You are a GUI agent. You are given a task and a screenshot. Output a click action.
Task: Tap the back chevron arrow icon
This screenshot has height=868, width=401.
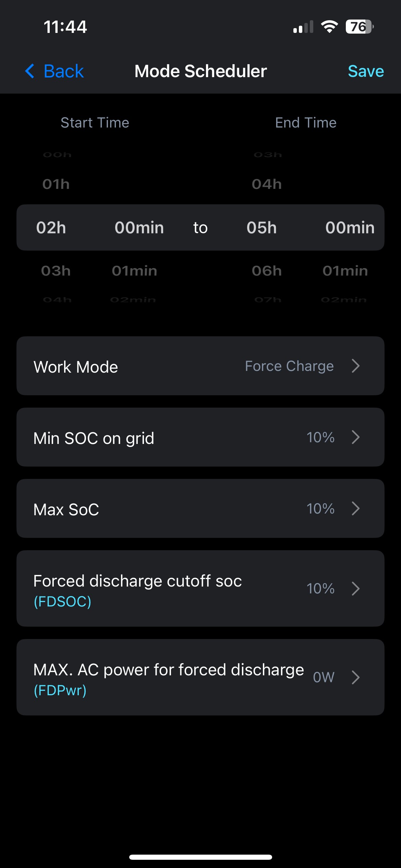pyautogui.click(x=30, y=71)
